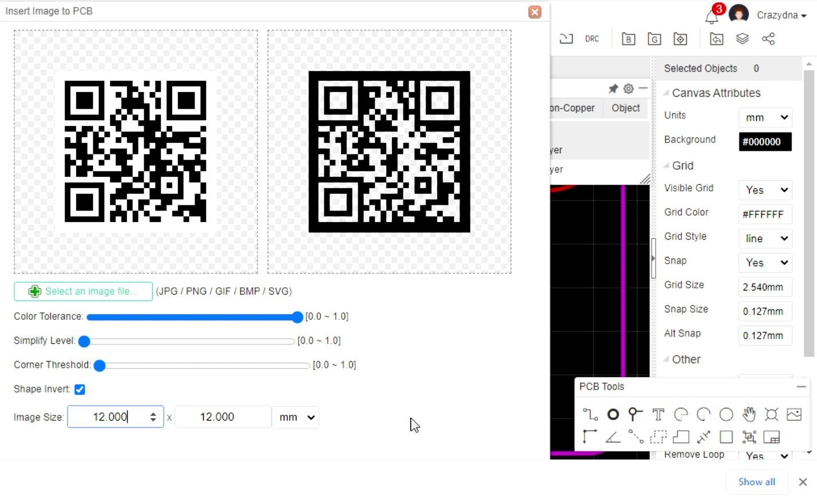Select the Create Panel tool in PCB Tools
Image resolution: width=817 pixels, height=504 pixels.
[771, 437]
